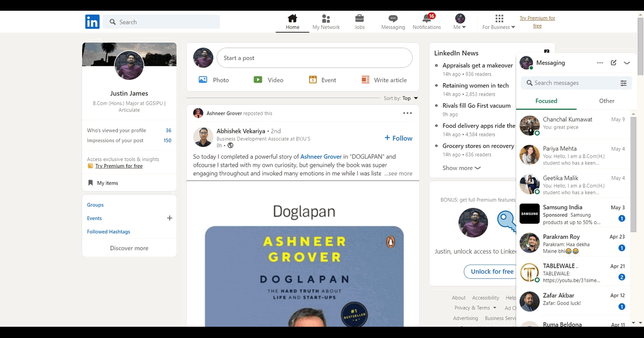Screen dimensions: 644x338
Task: Open Abhishek Vekariya's profile photo
Action: [x=203, y=137]
